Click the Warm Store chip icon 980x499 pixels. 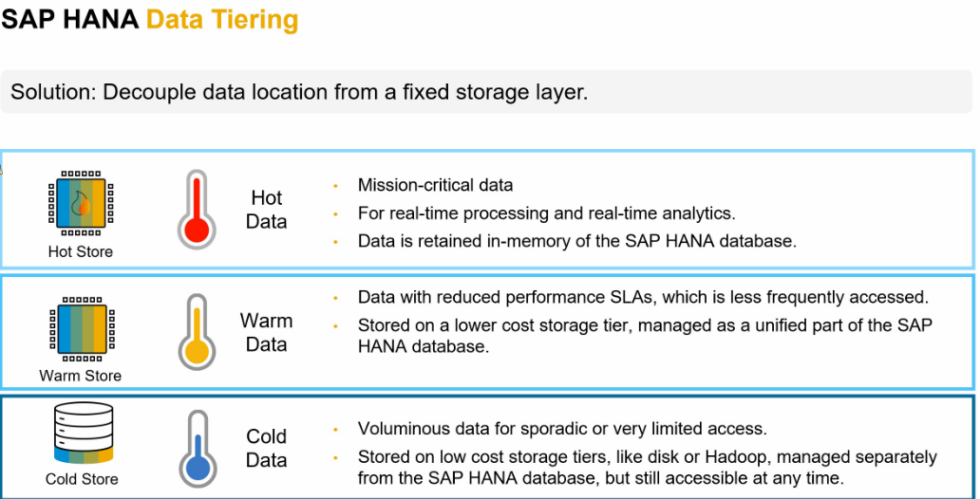point(81,329)
